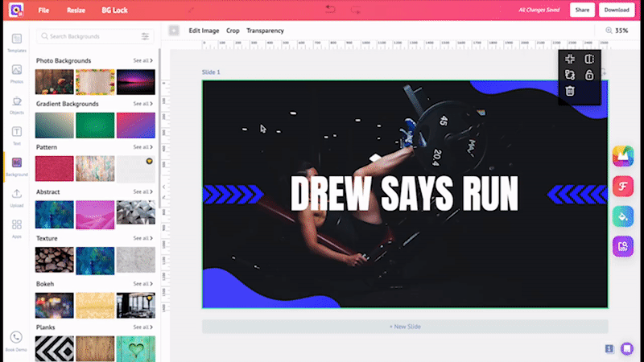Select the teal-beige gradient background swatch
The width and height of the screenshot is (644, 362).
54,125
